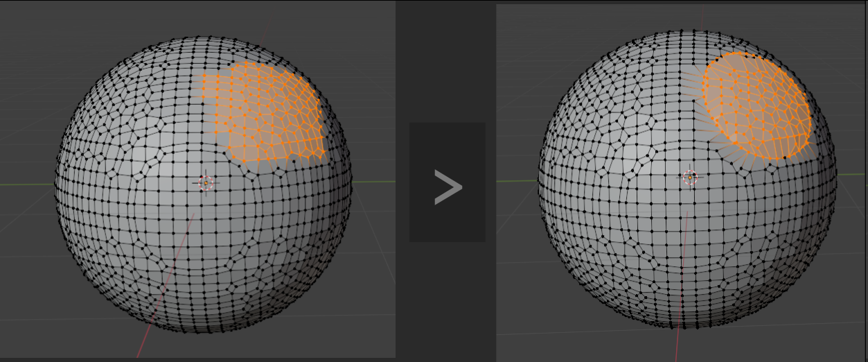Image resolution: width=868 pixels, height=362 pixels.
Task: Select the orange circular face patch on right sphere
Action: [x=757, y=106]
